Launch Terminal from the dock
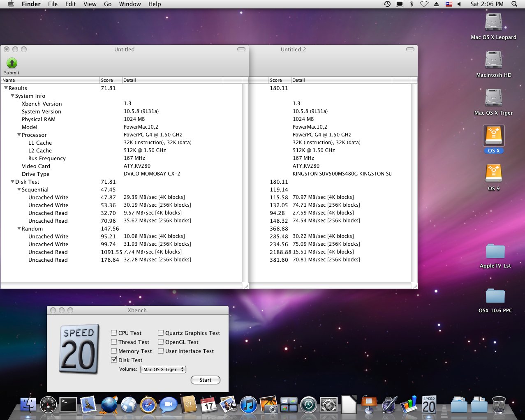525x420 pixels. tap(68, 405)
